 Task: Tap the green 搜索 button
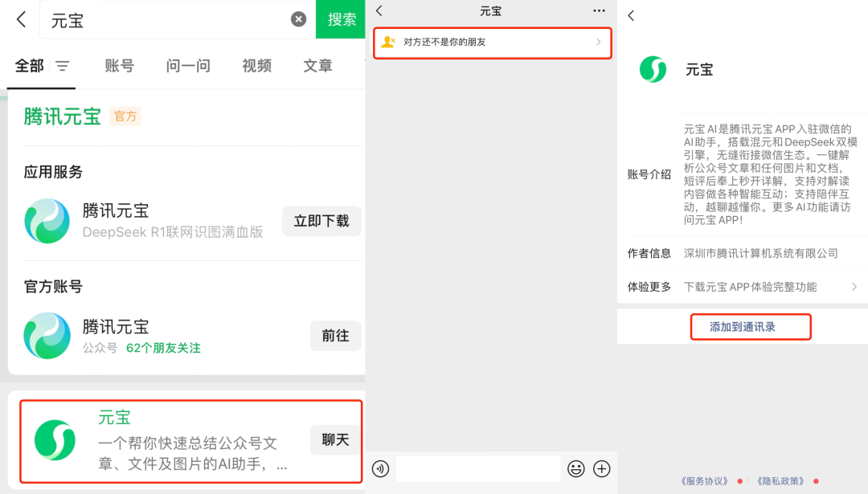(341, 19)
